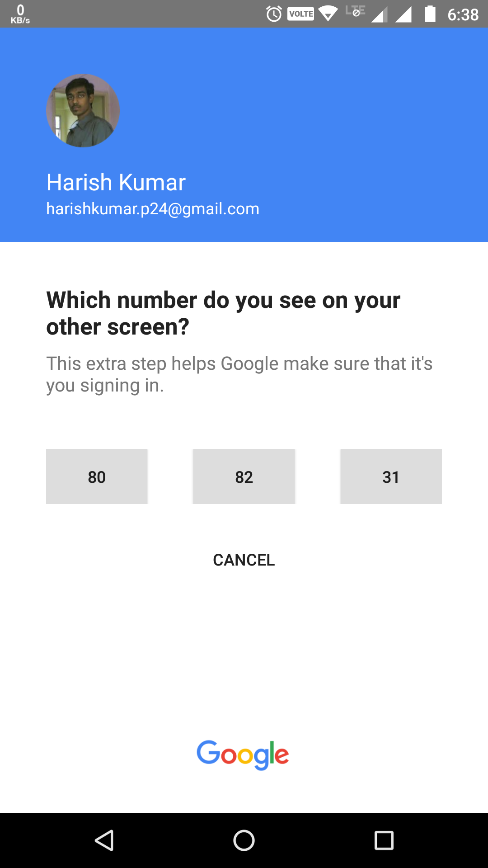Select the number 82 option
This screenshot has height=868, width=488.
244,476
